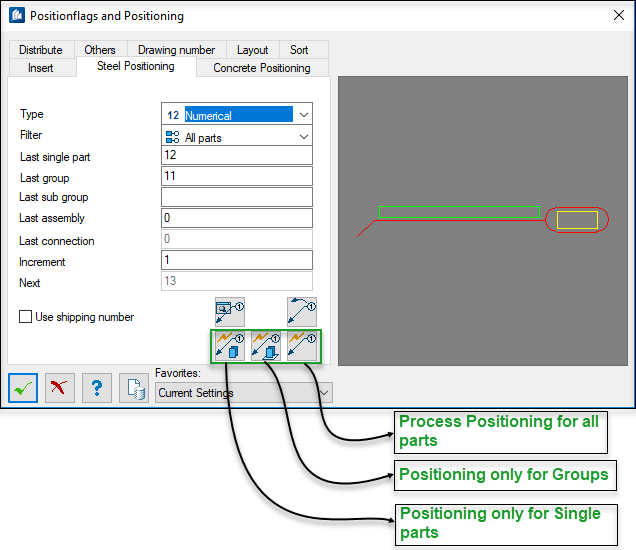Click the Last single part field
Screen dimensions: 636x550
(237, 155)
